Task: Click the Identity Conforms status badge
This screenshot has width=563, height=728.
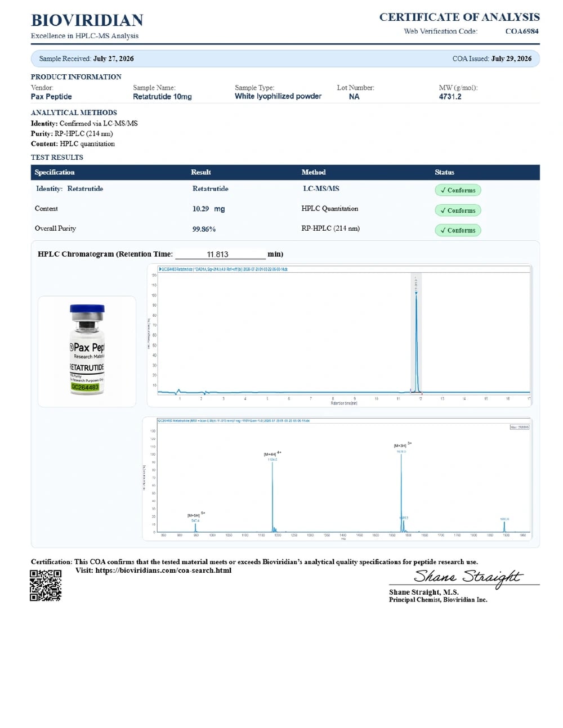Action: (458, 190)
